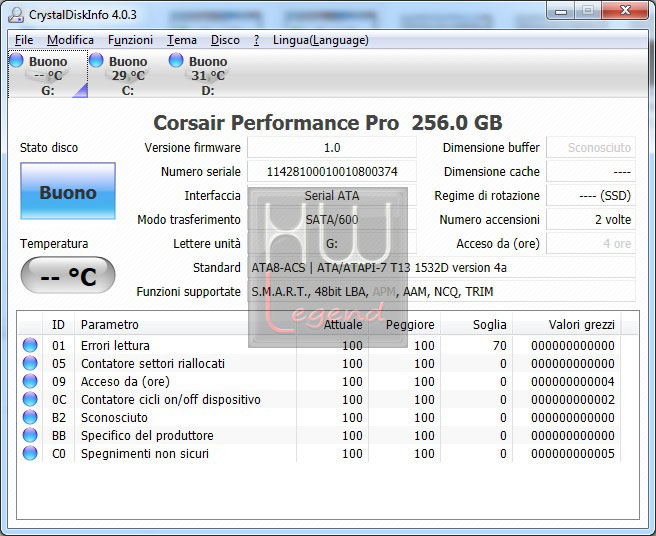656x536 pixels.
Task: Click raw value 000000000002
Action: (573, 400)
